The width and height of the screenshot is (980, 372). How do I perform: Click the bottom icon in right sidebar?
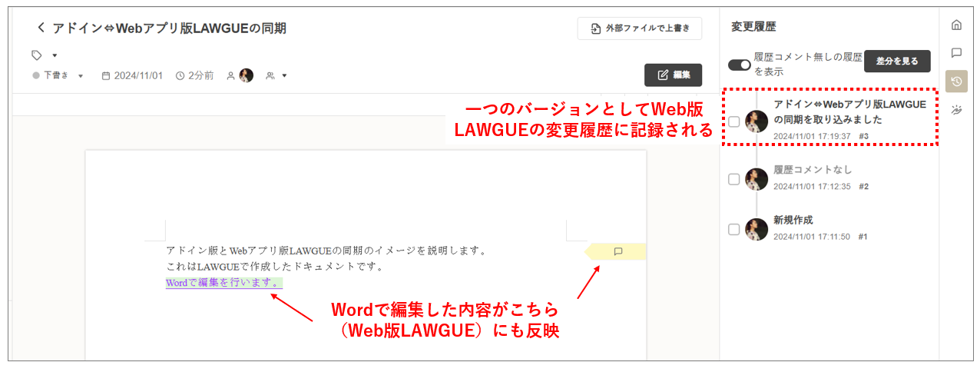pos(956,110)
